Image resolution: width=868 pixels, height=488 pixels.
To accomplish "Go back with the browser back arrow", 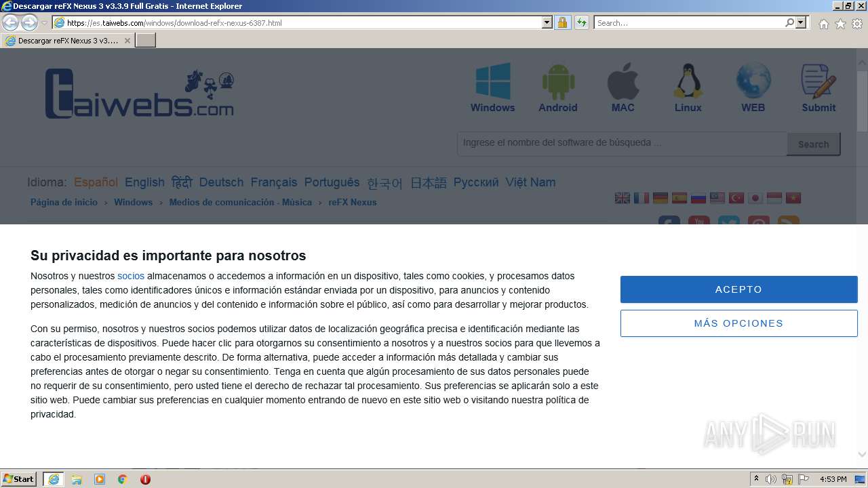I will click(11, 22).
